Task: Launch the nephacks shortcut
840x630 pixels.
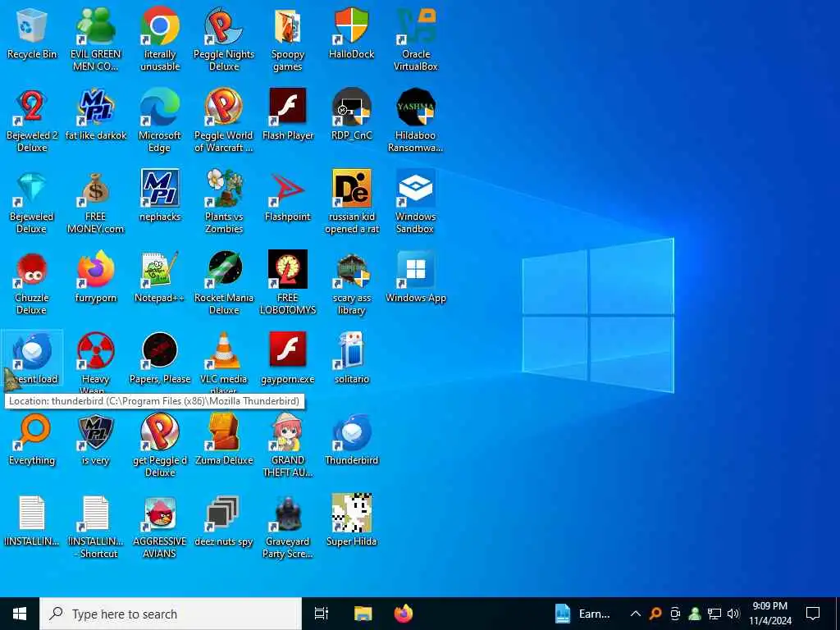Action: tap(160, 196)
